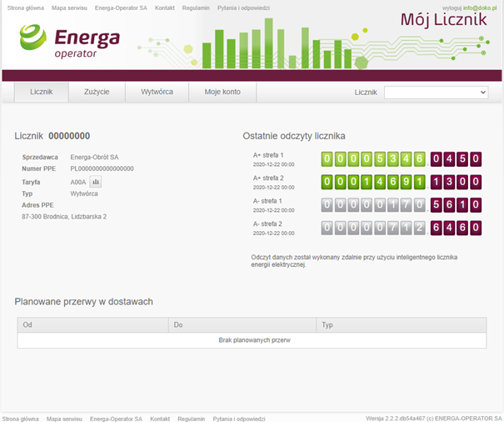Click the A- strefa 1 gray counter digits
The height and width of the screenshot is (422, 504).
(373, 204)
